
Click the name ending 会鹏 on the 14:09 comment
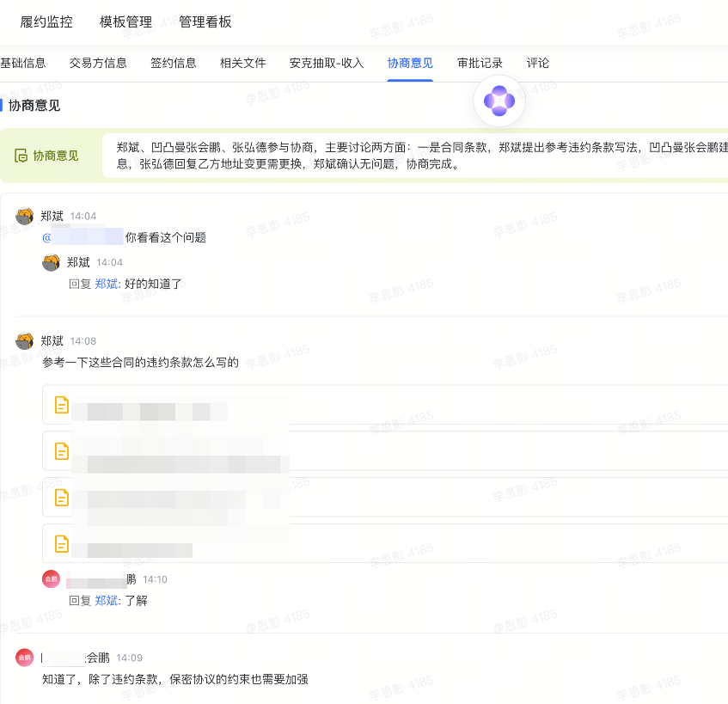tap(76, 658)
